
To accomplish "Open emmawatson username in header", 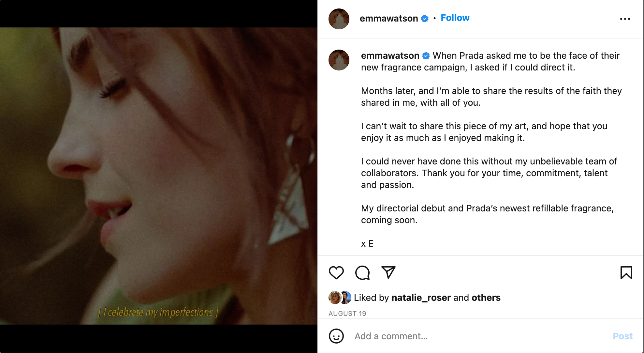I will 388,19.
